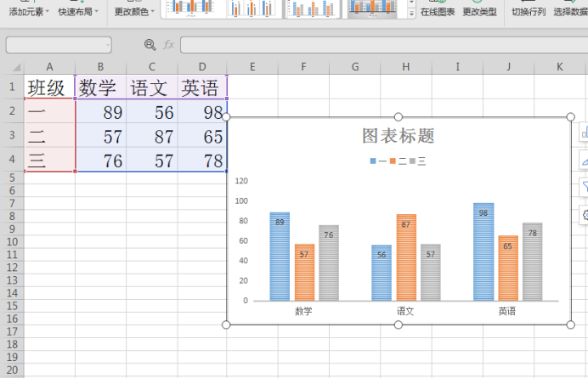The width and height of the screenshot is (588, 378).
Task: Click the blue legend entry 一
Action: point(378,161)
